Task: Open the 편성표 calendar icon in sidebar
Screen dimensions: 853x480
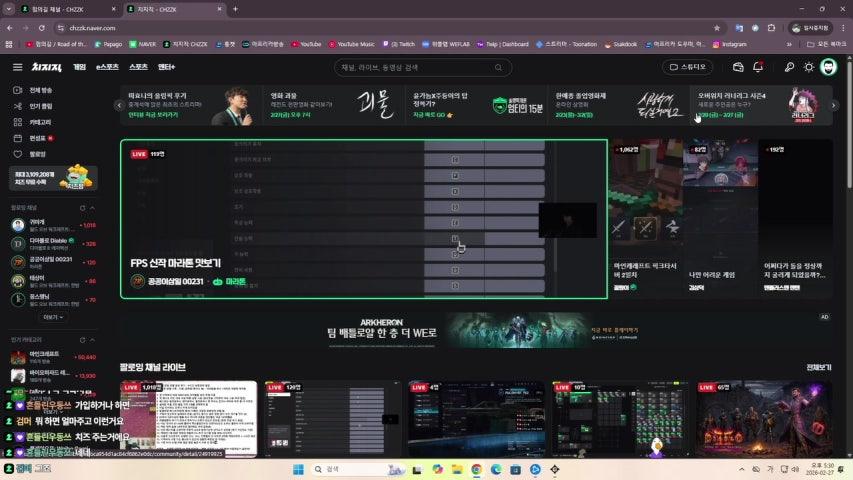Action: point(17,138)
